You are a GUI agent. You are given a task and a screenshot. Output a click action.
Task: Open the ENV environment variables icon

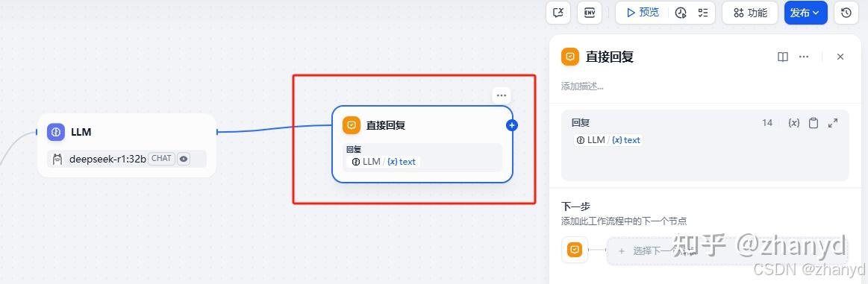tap(589, 13)
